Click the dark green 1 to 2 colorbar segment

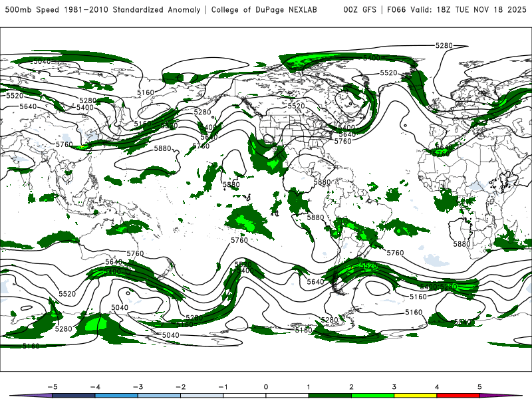coord(330,396)
